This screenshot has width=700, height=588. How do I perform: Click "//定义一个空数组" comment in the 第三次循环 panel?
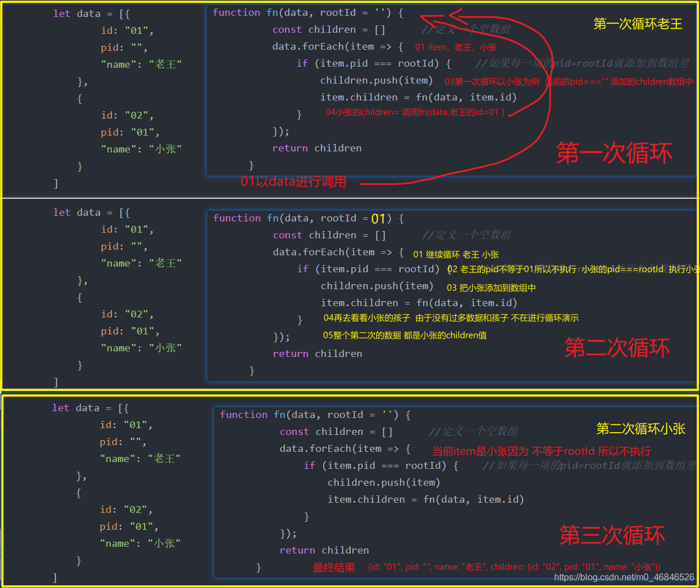tap(473, 432)
